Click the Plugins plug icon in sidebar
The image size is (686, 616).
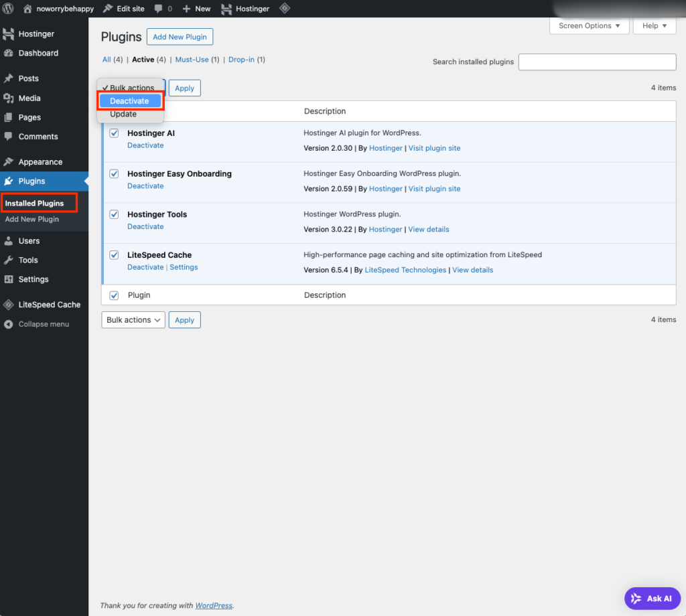click(8, 181)
